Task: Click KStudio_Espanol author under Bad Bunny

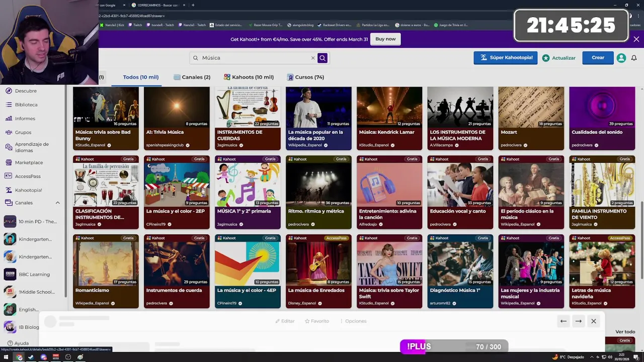Action: pyautogui.click(x=91, y=145)
